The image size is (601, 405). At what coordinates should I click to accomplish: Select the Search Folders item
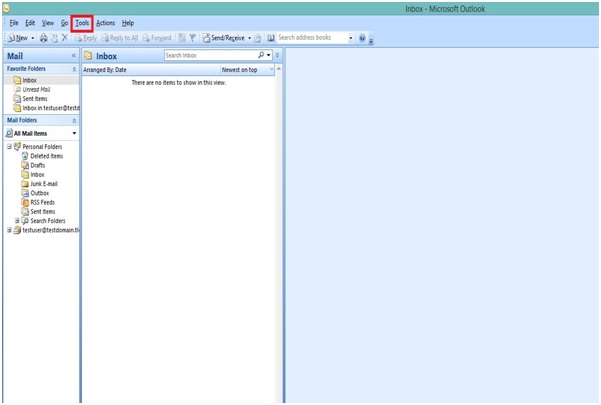(43, 221)
